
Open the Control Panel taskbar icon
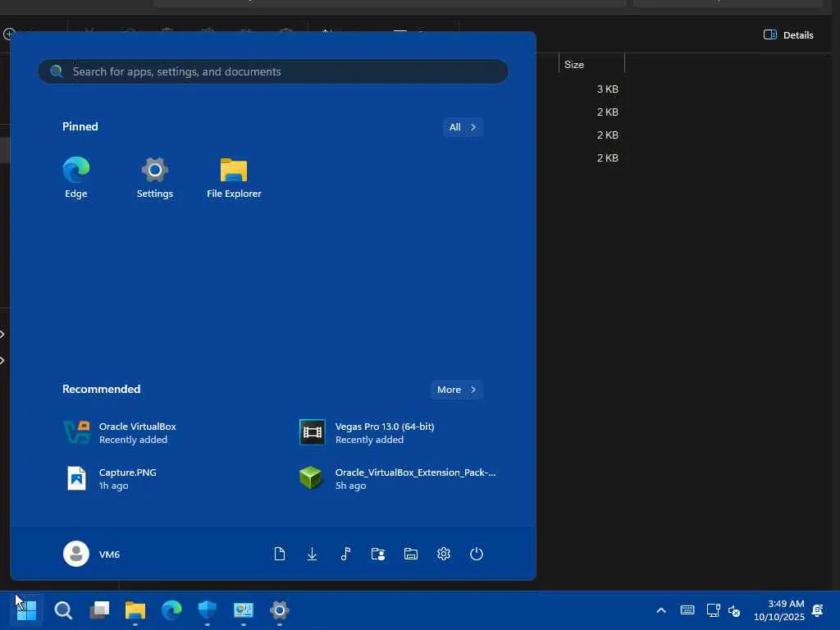(x=243, y=610)
